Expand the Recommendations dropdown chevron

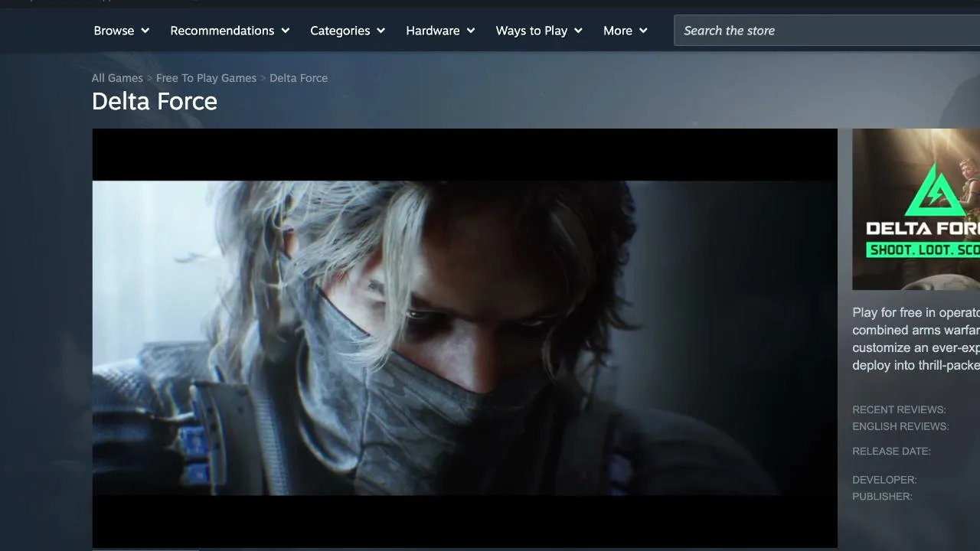[286, 31]
